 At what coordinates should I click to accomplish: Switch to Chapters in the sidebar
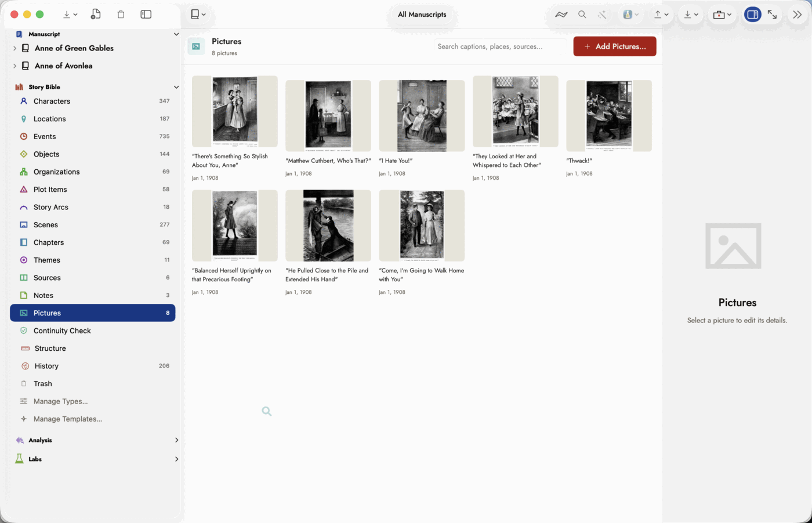click(93, 242)
